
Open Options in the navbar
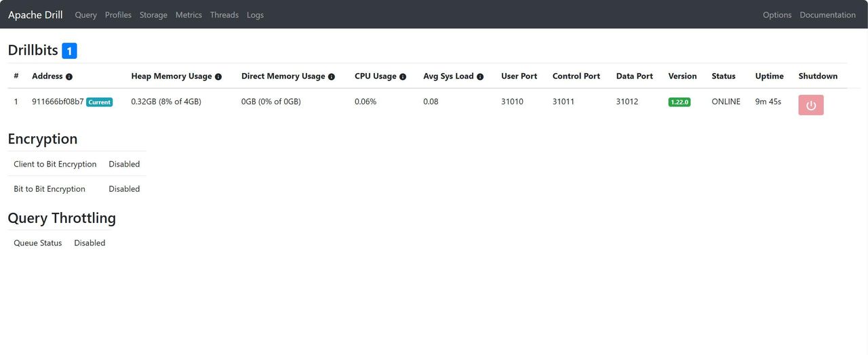pyautogui.click(x=777, y=15)
